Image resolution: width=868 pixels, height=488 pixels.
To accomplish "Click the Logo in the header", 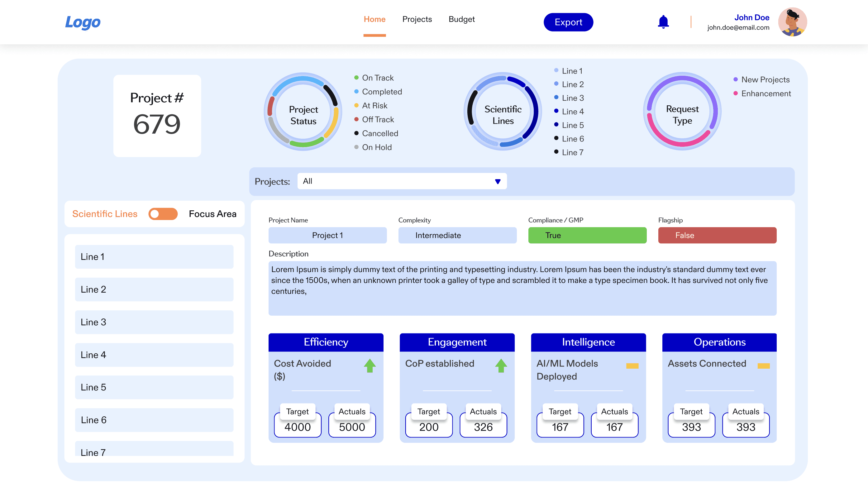I will (83, 22).
